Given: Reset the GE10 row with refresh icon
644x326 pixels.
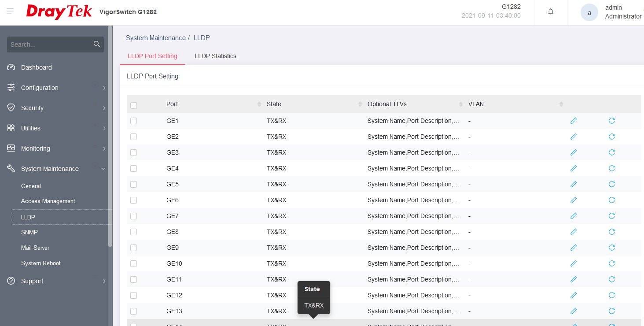Looking at the screenshot, I should coord(611,263).
